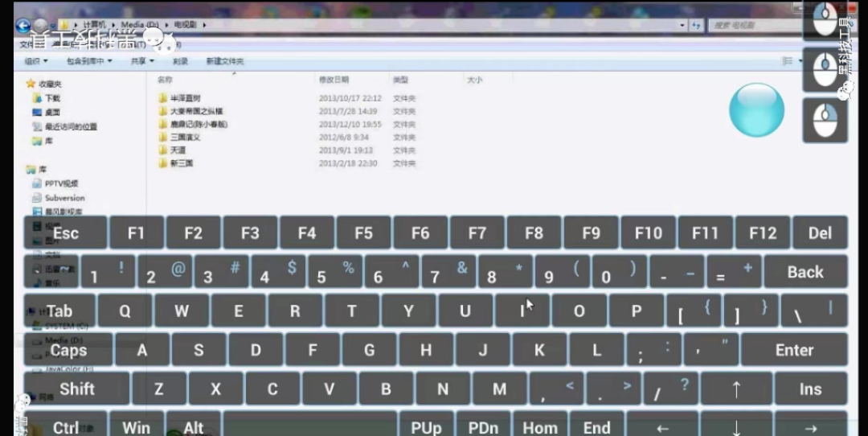Tap the Tab key
This screenshot has width=868, height=436.
tap(59, 311)
